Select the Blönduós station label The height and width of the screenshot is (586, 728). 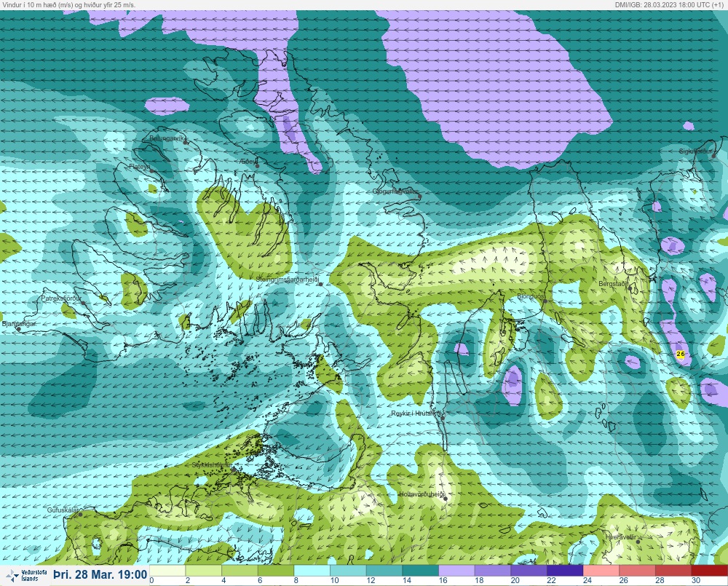tap(531, 296)
